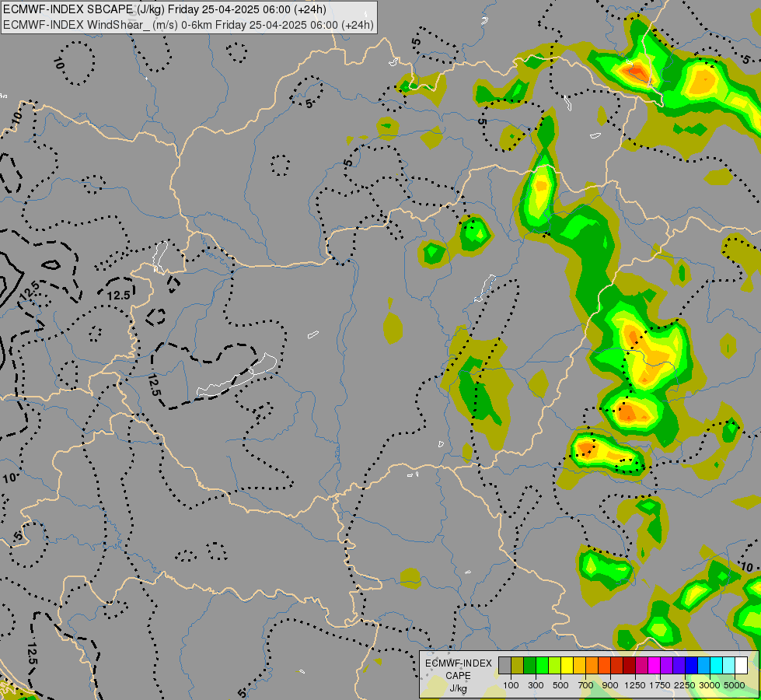Click the 1250 legend value
The height and width of the screenshot is (700, 761).
point(635,685)
